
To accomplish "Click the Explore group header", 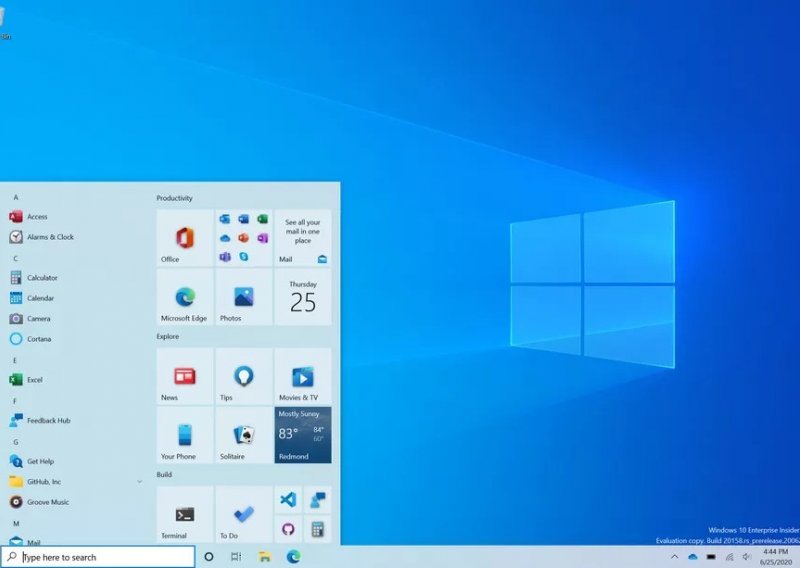I will tap(168, 336).
